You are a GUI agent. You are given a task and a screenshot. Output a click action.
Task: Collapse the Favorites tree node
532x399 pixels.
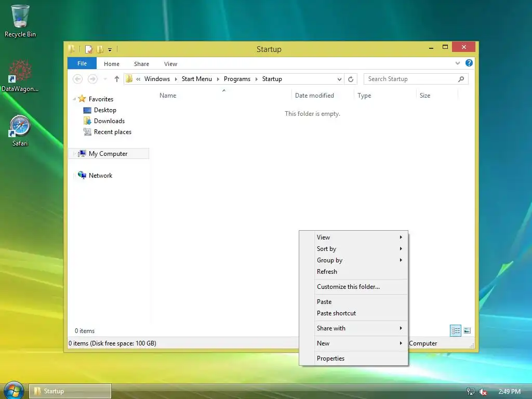(74, 99)
